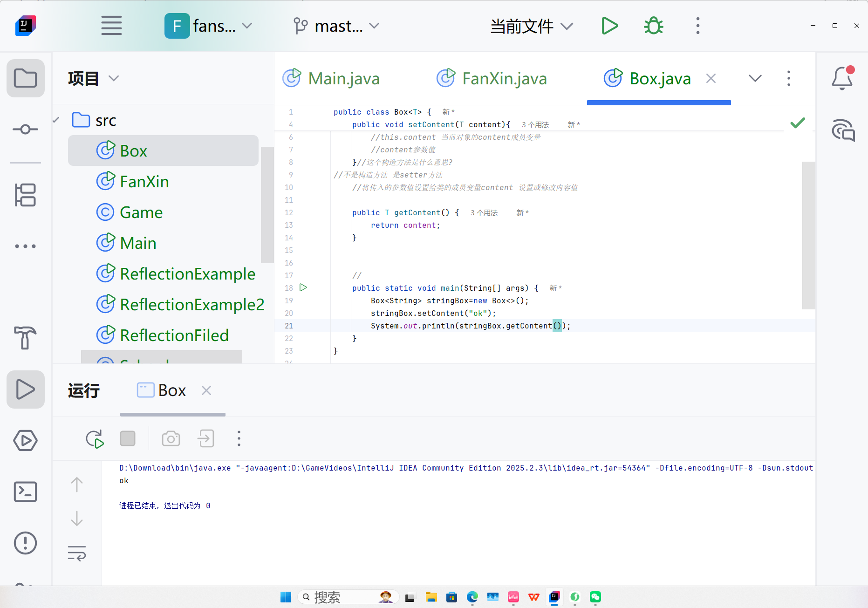The width and height of the screenshot is (868, 608).
Task: Open editor tab options menu
Action: (788, 78)
